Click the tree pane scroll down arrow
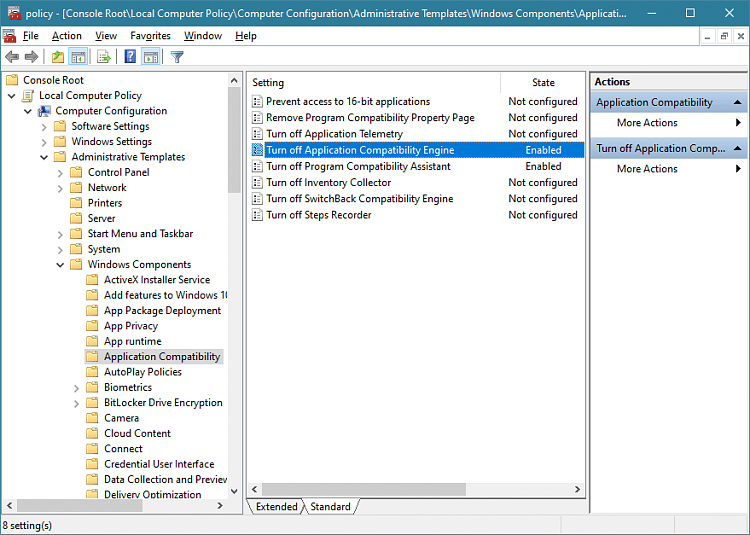The image size is (750, 535). coord(234,491)
